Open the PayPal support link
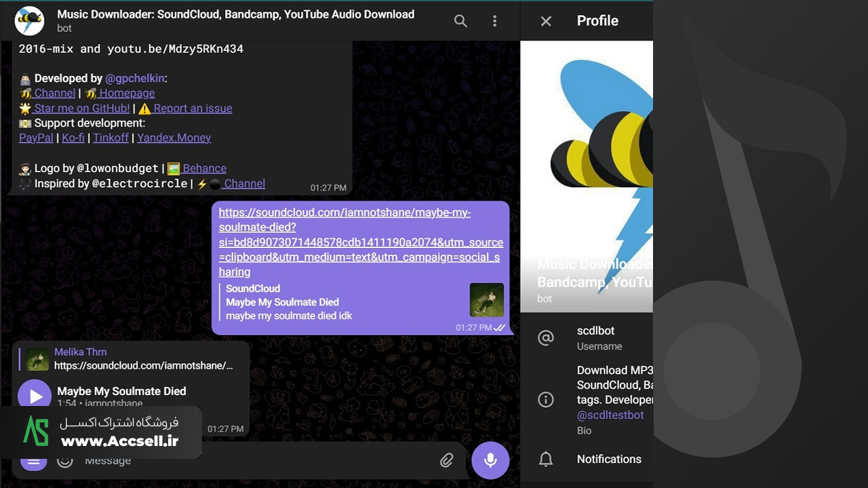This screenshot has width=868, height=488. 36,138
